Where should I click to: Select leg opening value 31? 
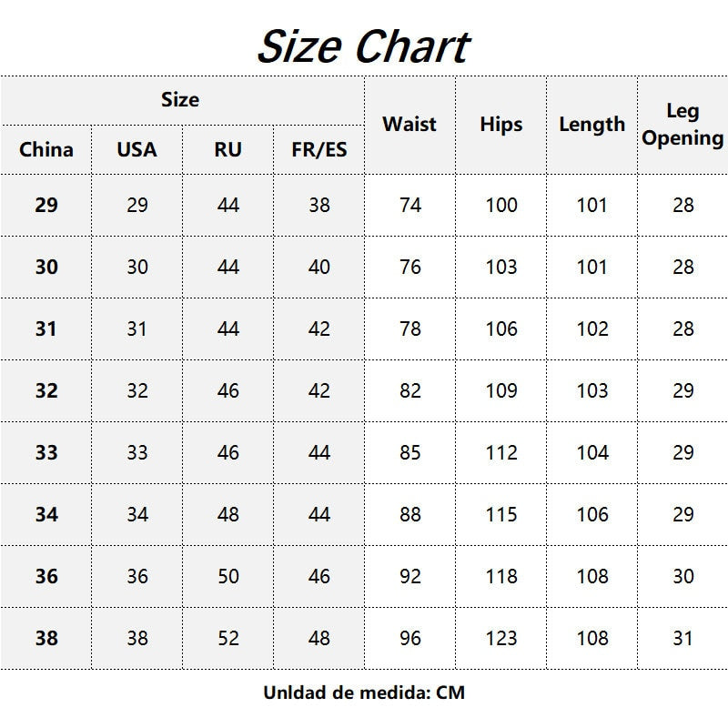[x=683, y=639]
